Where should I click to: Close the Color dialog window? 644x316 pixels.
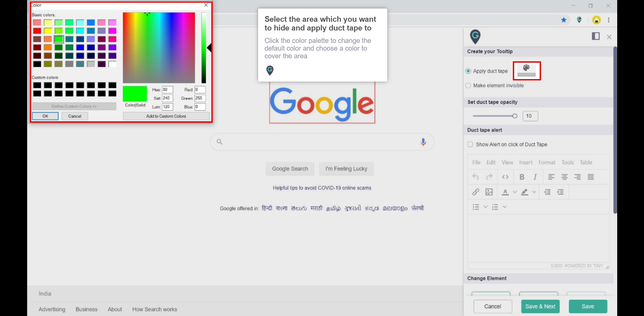(206, 5)
